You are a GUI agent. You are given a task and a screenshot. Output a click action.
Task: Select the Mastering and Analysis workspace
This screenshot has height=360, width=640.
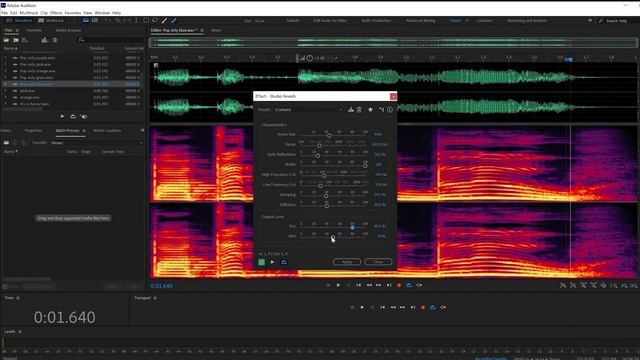click(527, 20)
